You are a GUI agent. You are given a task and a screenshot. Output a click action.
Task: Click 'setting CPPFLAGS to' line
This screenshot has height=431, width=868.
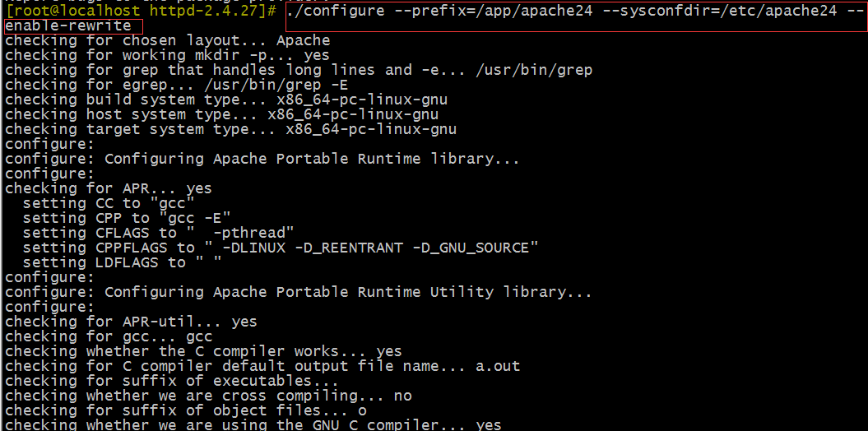(281, 248)
